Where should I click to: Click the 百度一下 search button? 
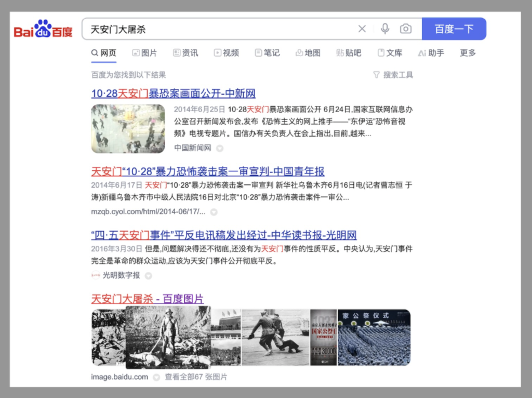point(454,29)
